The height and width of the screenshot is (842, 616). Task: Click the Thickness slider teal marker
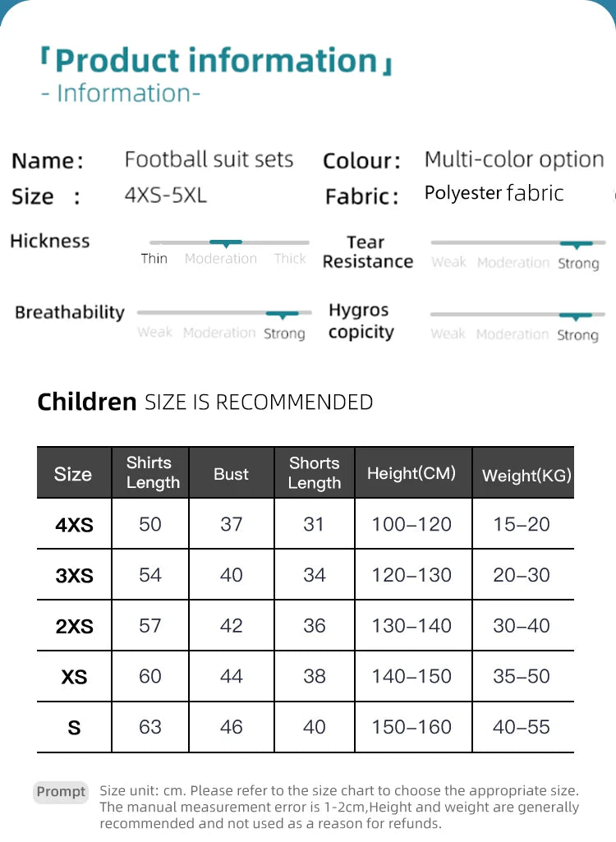coord(226,243)
